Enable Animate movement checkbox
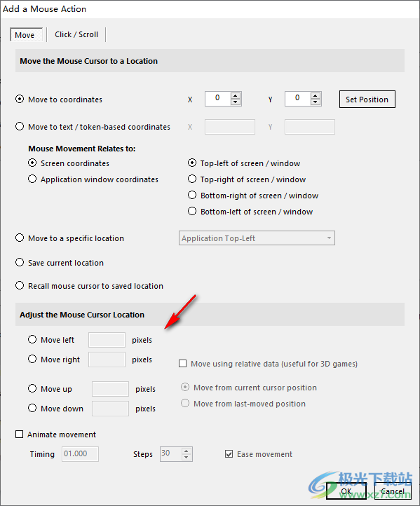 [20, 435]
